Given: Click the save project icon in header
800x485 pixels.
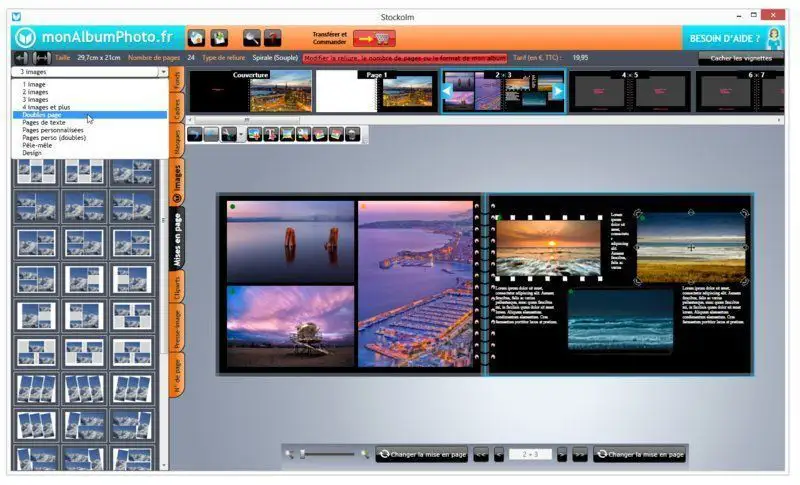Looking at the screenshot, I should tap(219, 38).
